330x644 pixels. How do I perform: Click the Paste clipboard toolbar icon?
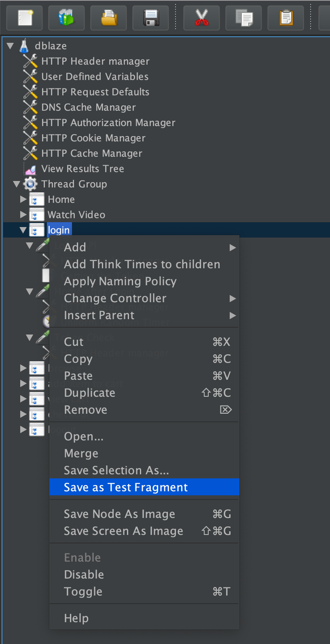[286, 18]
